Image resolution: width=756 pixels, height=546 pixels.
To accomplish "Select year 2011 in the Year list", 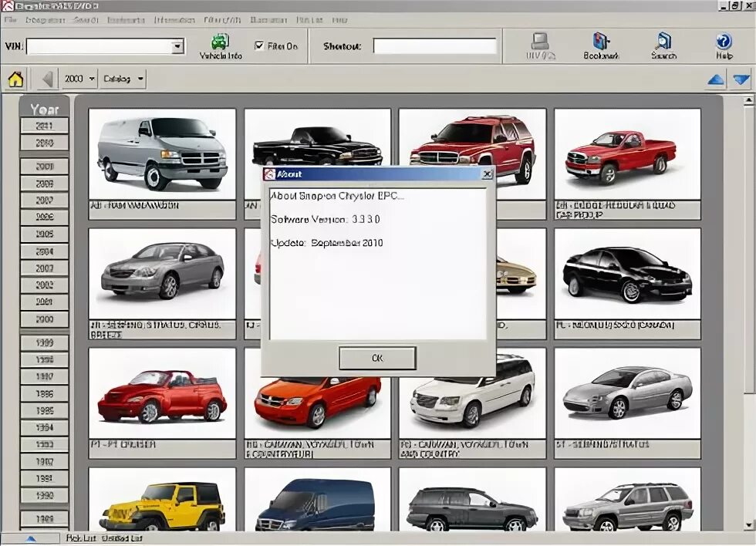I will pos(45,126).
